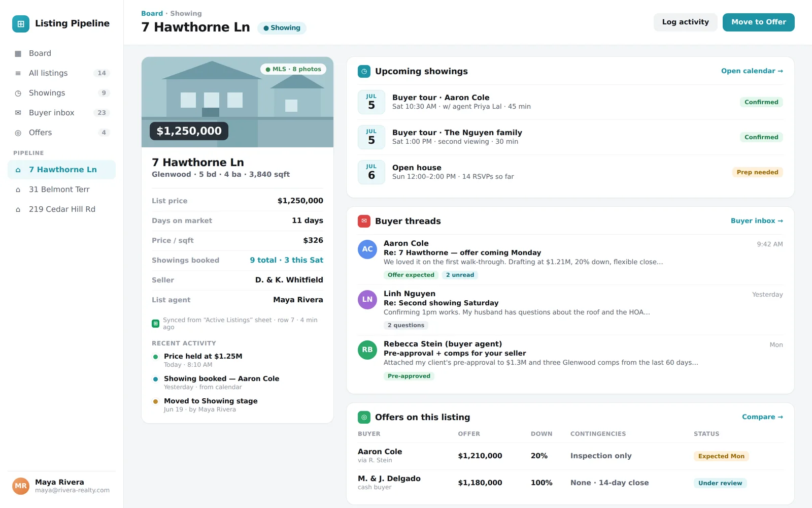Click the Pre-approved tag

pos(409,376)
